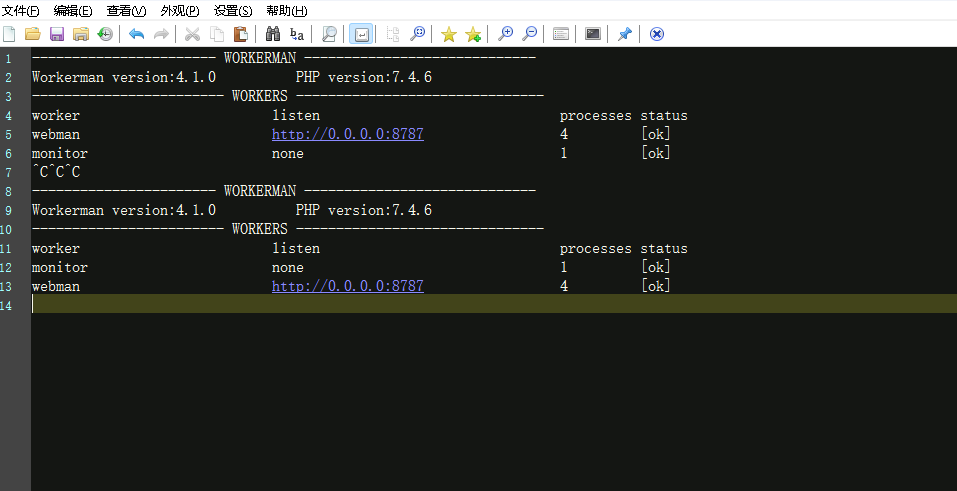Click the '[ok]' status on line 6

click(x=656, y=153)
